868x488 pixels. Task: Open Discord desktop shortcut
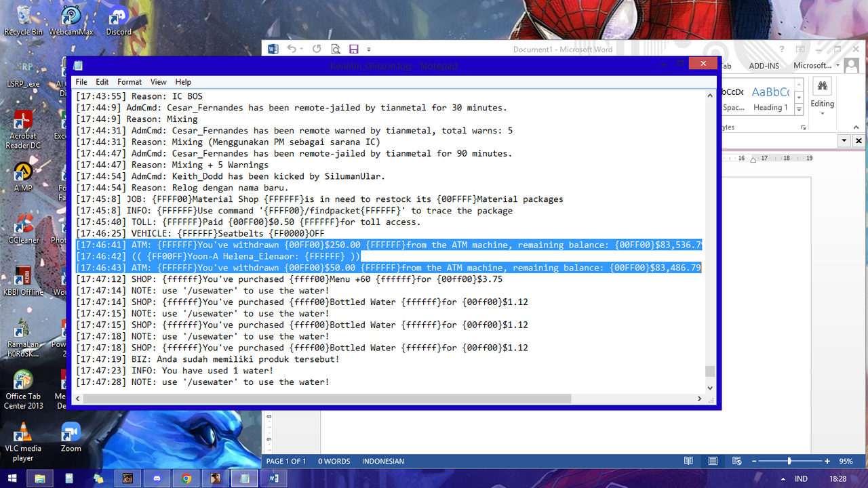119,20
